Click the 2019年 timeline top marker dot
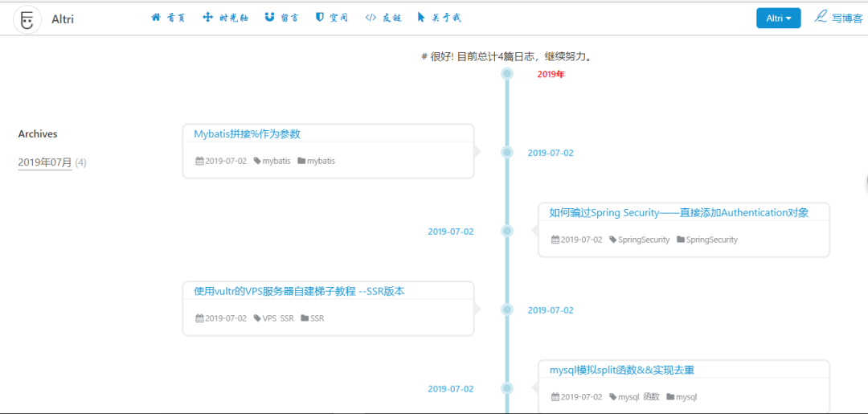Image resolution: width=868 pixels, height=414 pixels. (x=506, y=73)
